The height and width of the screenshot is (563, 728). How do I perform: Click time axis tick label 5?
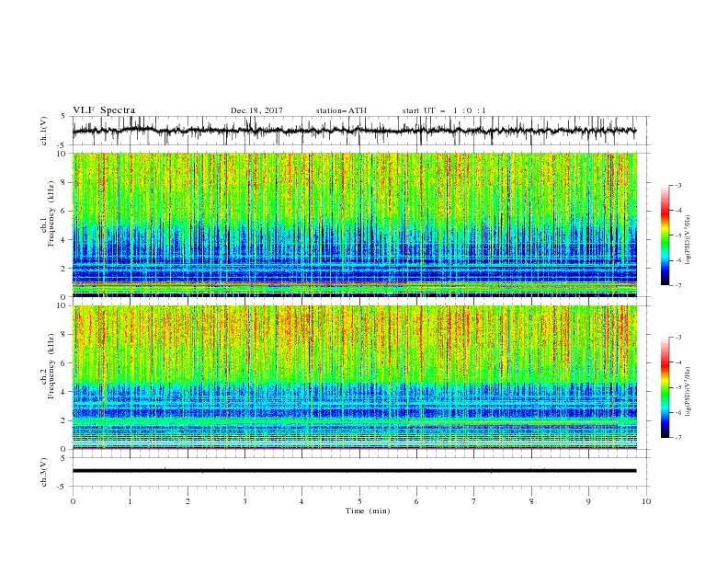click(x=359, y=501)
